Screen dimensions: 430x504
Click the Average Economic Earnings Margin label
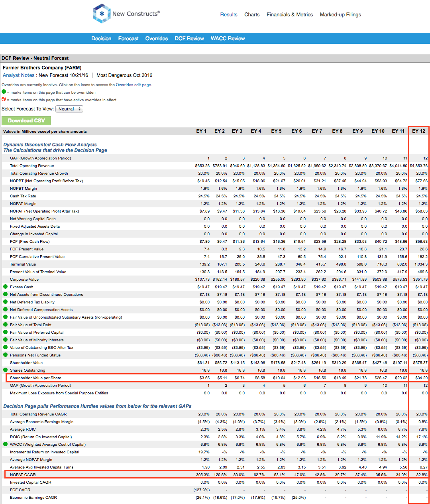(x=41, y=422)
